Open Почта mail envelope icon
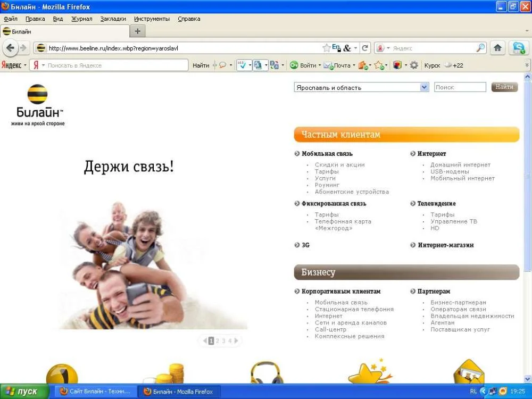 (328, 65)
